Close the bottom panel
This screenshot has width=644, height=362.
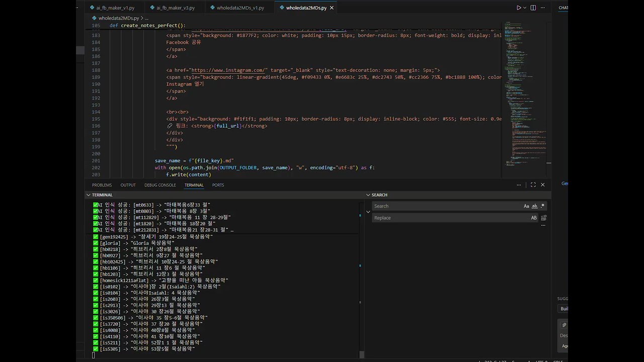(543, 185)
